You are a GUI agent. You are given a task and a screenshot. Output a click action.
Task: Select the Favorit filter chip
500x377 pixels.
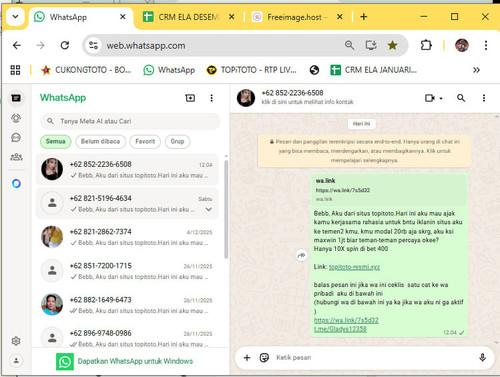tap(145, 141)
